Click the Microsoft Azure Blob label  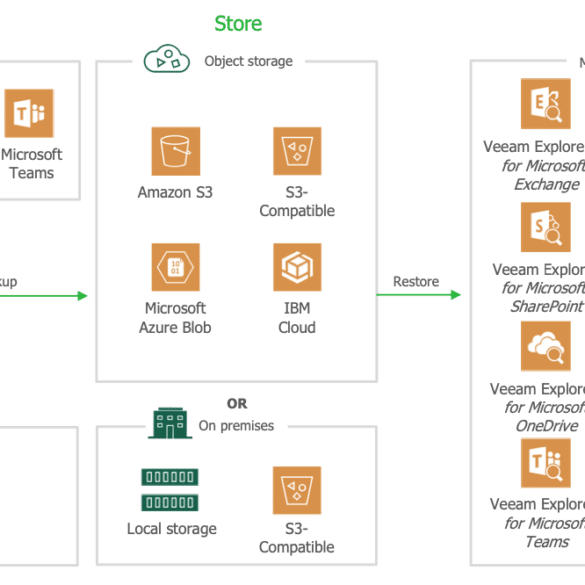[x=175, y=318]
